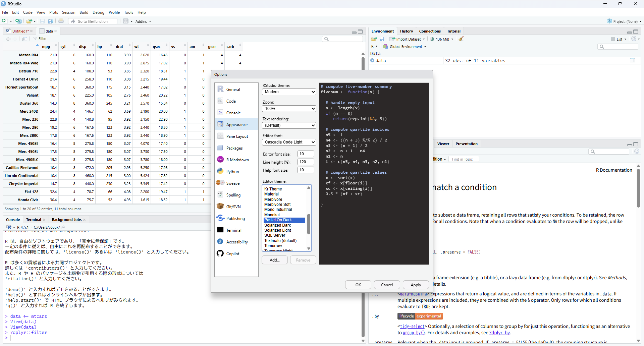Viewport: 644px width, 346px height.
Task: Open the Copilot options section
Action: point(232,254)
